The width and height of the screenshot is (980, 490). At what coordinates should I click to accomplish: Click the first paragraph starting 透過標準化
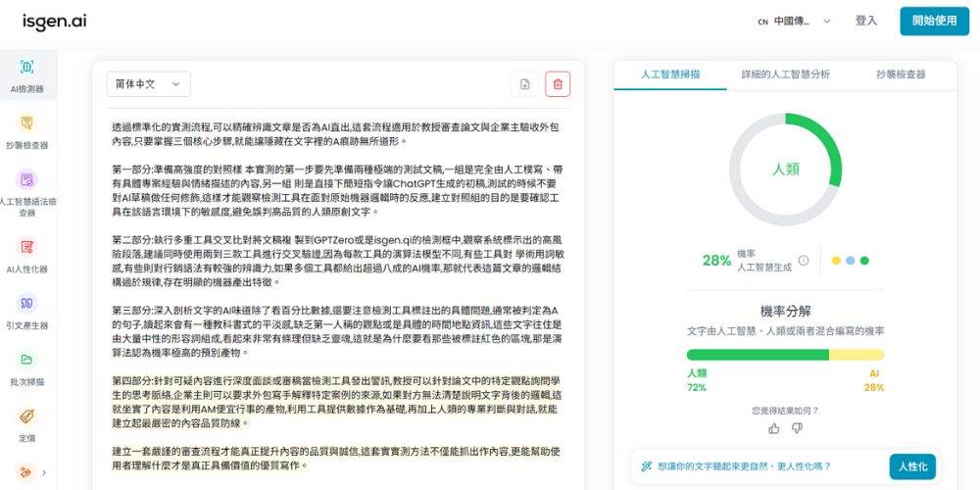[336, 133]
